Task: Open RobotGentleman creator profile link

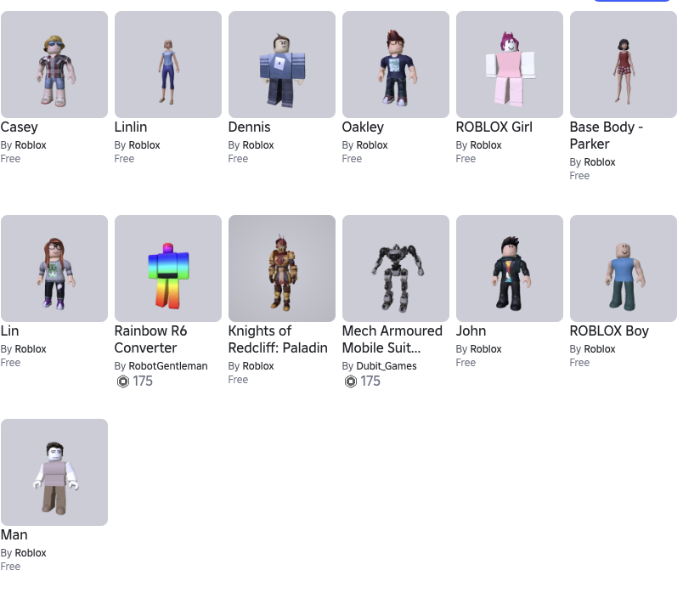Action: (168, 366)
